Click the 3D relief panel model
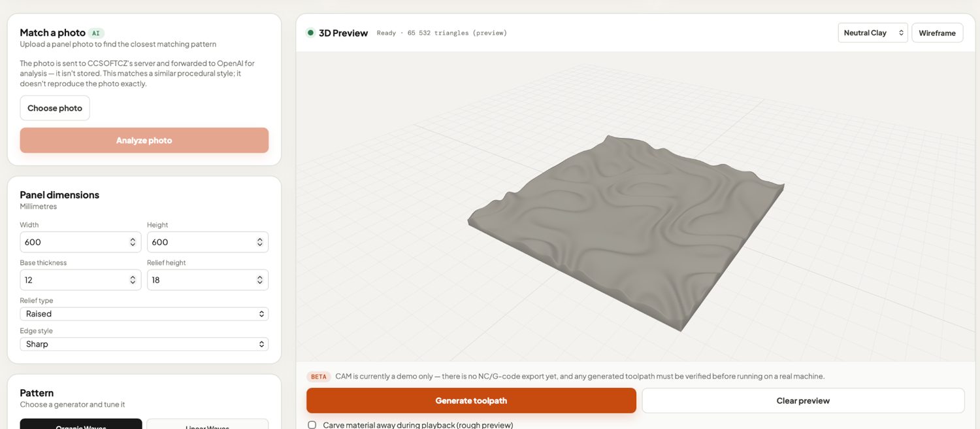This screenshot has height=429, width=980. point(626,232)
